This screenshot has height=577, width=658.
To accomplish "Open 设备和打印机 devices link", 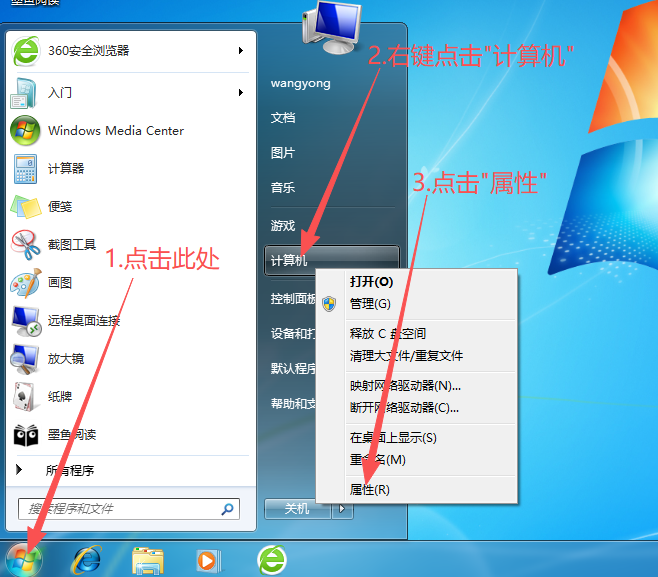I will click(293, 334).
